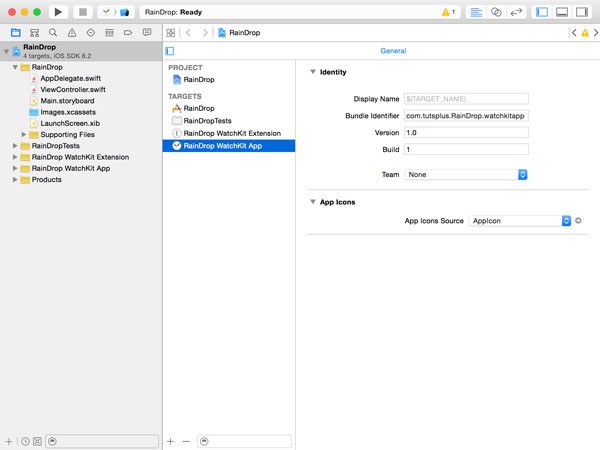The height and width of the screenshot is (450, 600).
Task: Show only source-controlled files filter
Action: coord(37,441)
